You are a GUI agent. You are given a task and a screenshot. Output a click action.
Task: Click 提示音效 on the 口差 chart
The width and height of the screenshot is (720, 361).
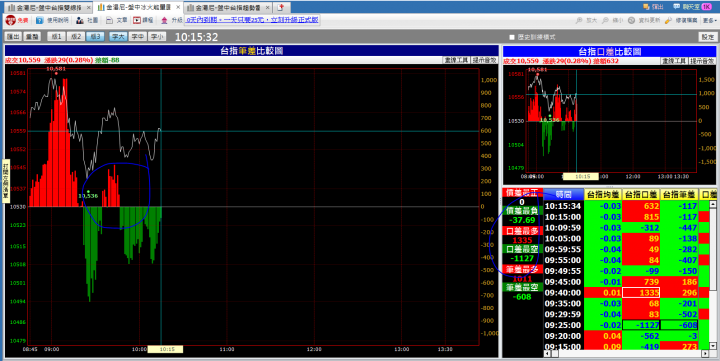coord(702,61)
